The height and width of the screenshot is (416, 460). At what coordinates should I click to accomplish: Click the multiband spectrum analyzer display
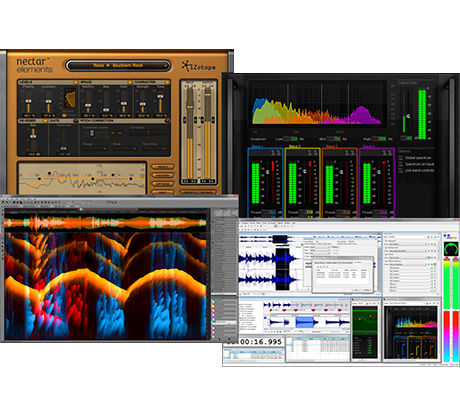(x=318, y=104)
